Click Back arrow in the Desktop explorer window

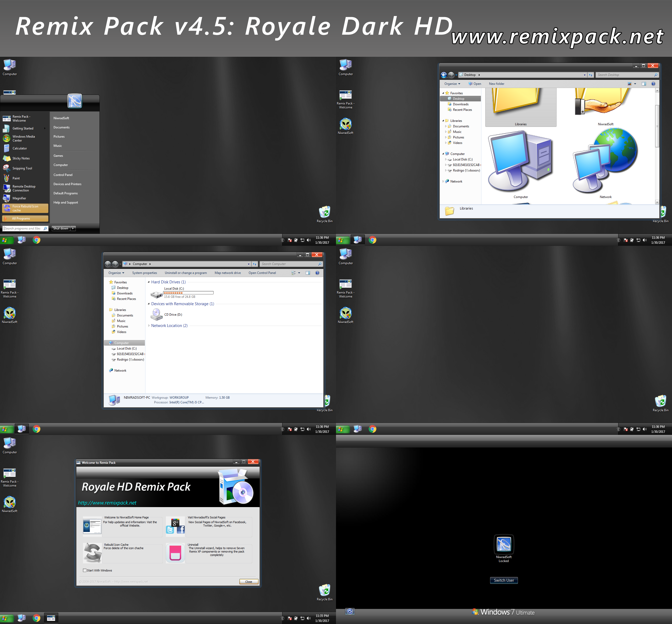coord(444,75)
